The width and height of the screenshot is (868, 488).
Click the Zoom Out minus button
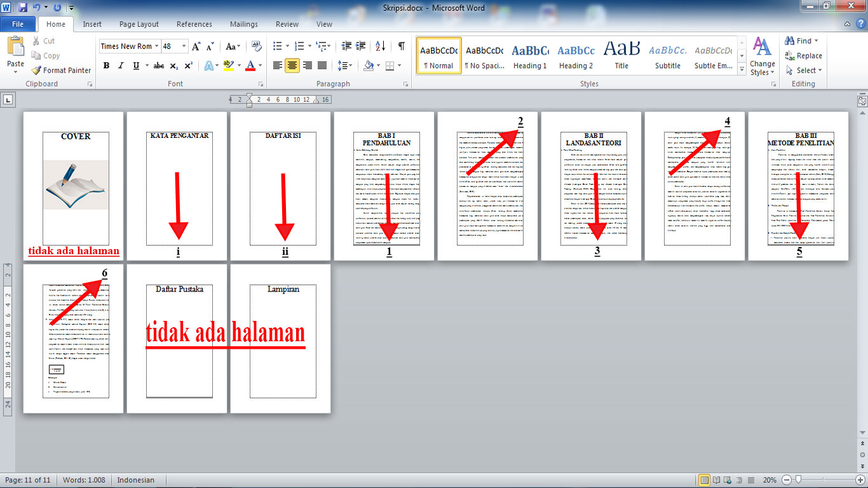[786, 480]
